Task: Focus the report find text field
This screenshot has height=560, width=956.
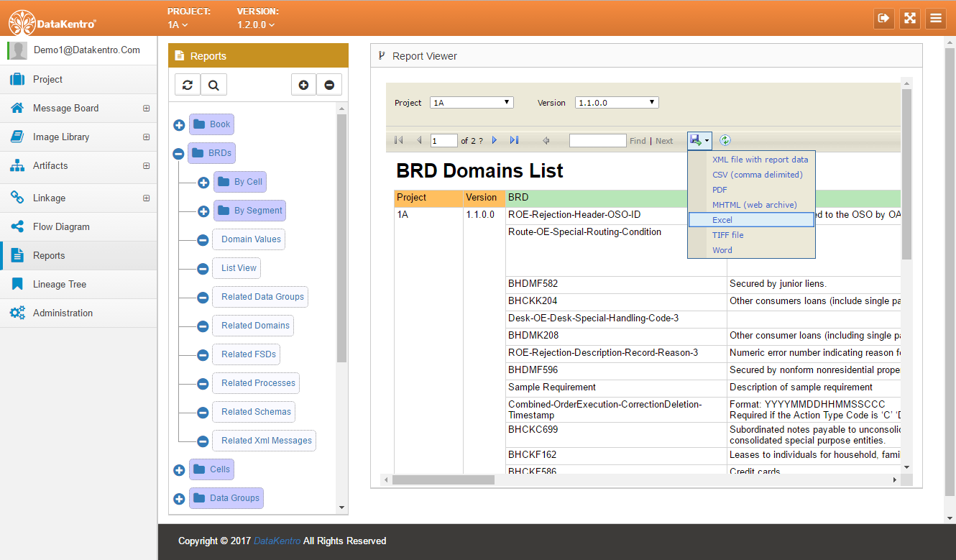Action: [597, 141]
